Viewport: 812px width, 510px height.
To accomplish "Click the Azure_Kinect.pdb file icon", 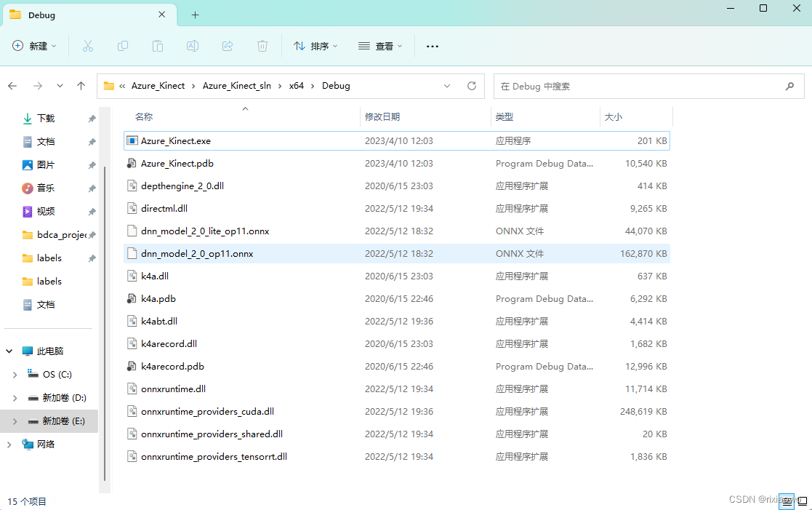I will point(132,163).
